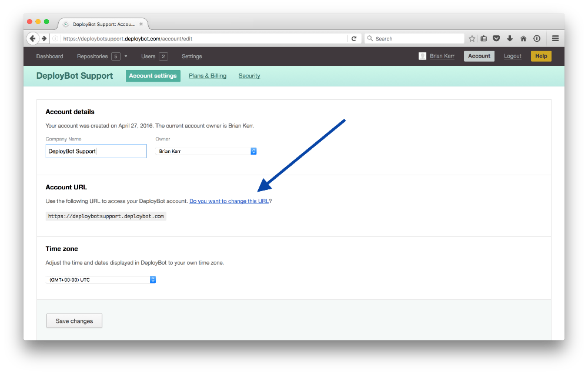588x374 pixels.
Task: Reload the page with the refresh icon
Action: click(353, 38)
